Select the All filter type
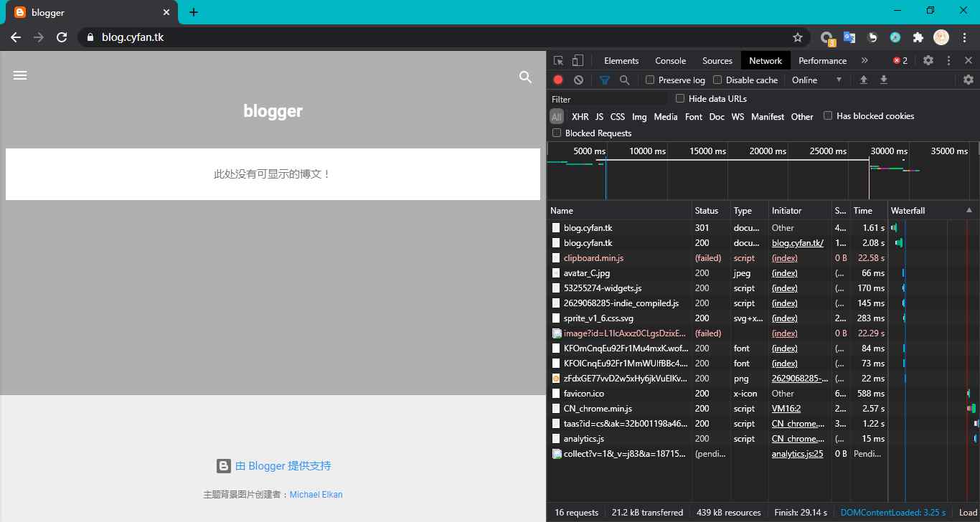Viewport: 980px width, 522px height. [557, 116]
